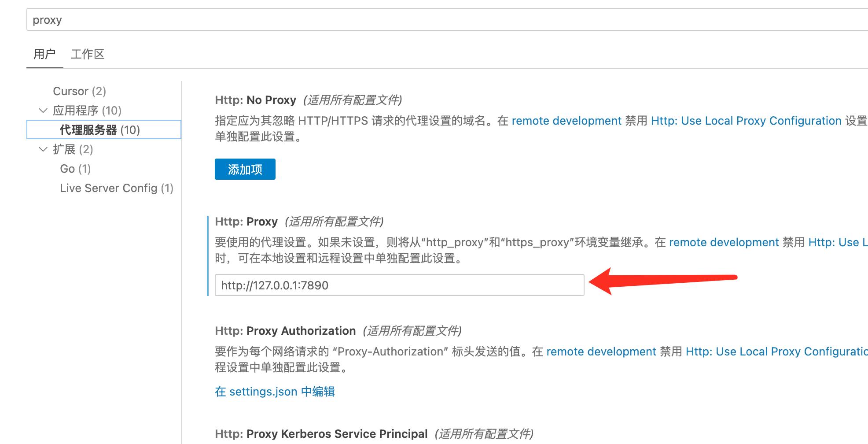Click the truncated Http: Use L link under Http: Proxy
Viewport: 868px width, 444px height.
(x=838, y=242)
